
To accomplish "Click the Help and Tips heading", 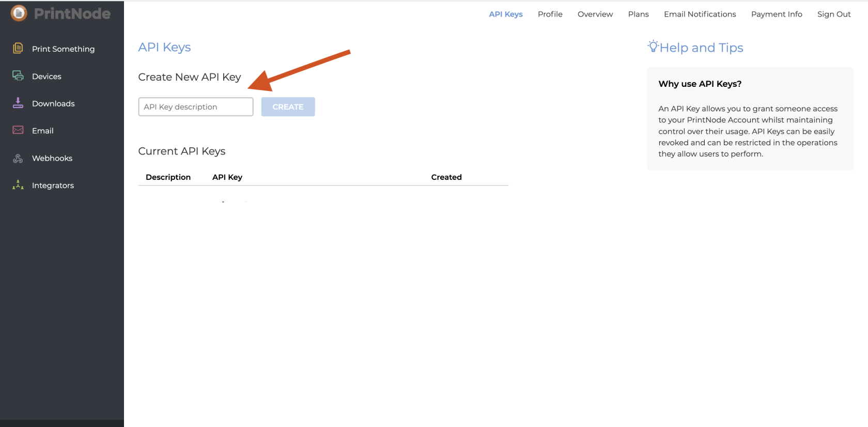I will (701, 48).
